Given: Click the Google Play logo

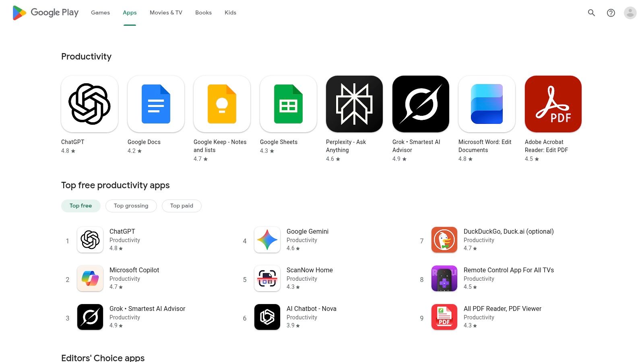Looking at the screenshot, I should pyautogui.click(x=45, y=13).
